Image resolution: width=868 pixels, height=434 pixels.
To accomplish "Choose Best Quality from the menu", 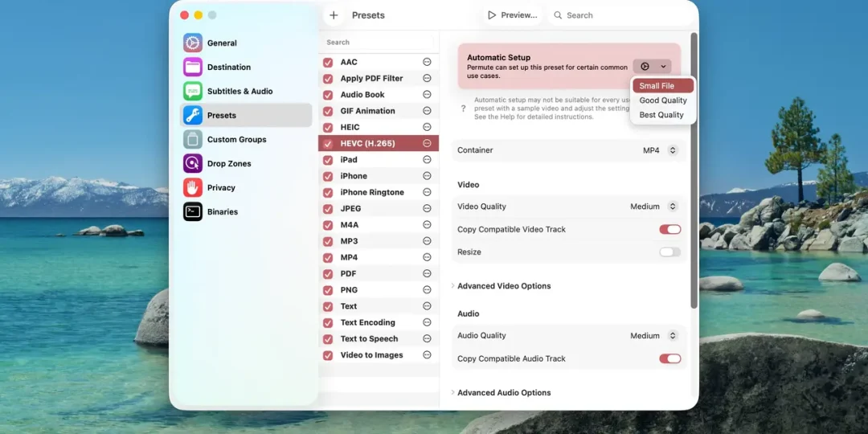I will 662,115.
